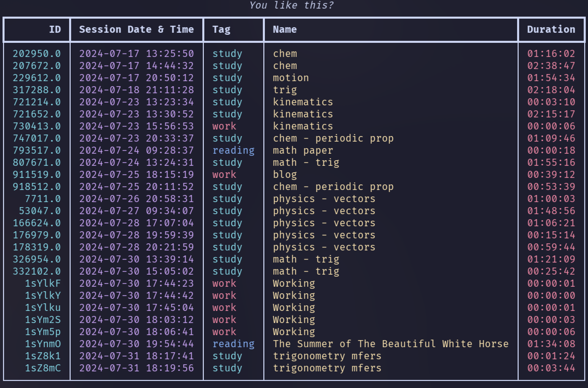Click 'physics - vectors' in row 178319.0
This screenshot has width=588, height=388.
[x=324, y=247]
